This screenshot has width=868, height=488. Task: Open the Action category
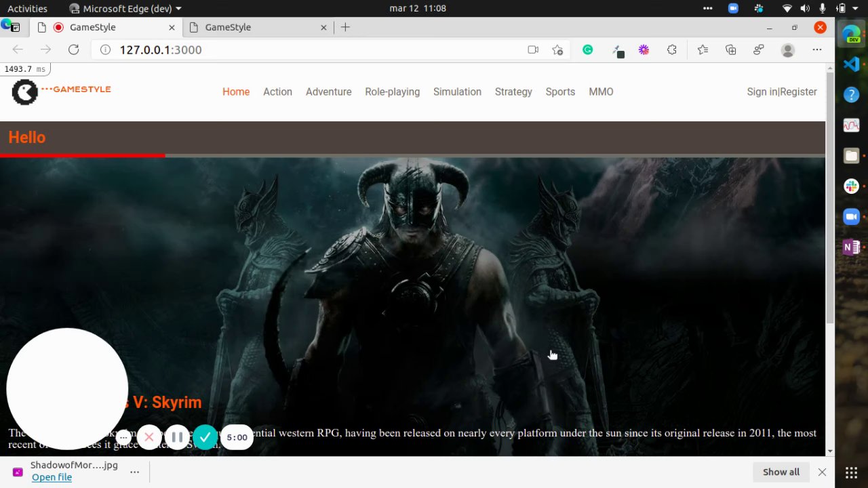[x=277, y=92]
